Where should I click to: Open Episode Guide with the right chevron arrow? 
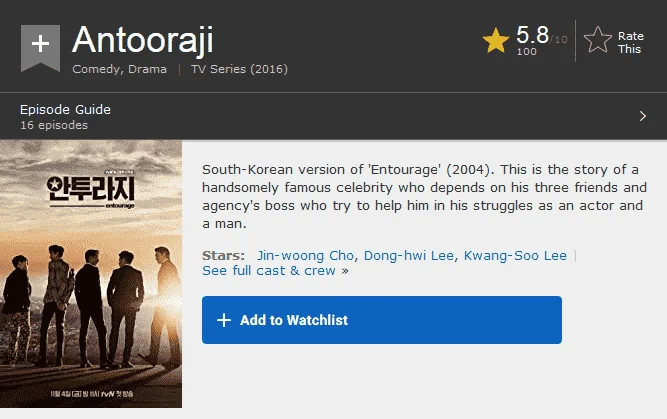click(x=643, y=116)
